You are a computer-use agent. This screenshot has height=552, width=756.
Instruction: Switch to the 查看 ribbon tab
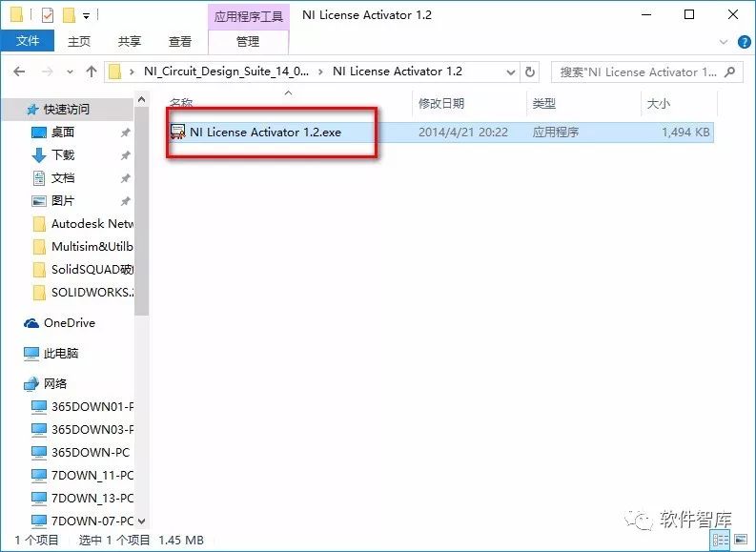pyautogui.click(x=180, y=41)
